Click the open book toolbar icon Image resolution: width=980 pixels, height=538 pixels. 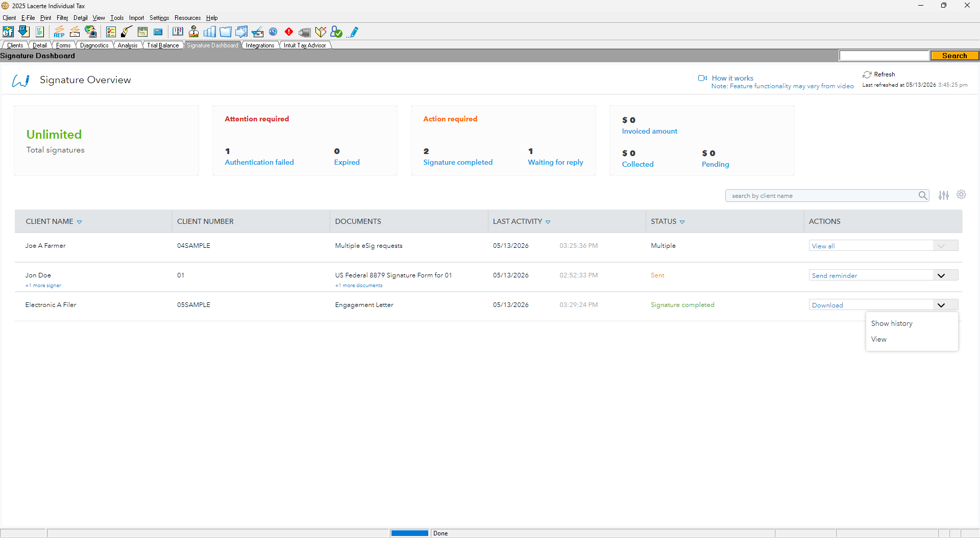click(x=178, y=32)
